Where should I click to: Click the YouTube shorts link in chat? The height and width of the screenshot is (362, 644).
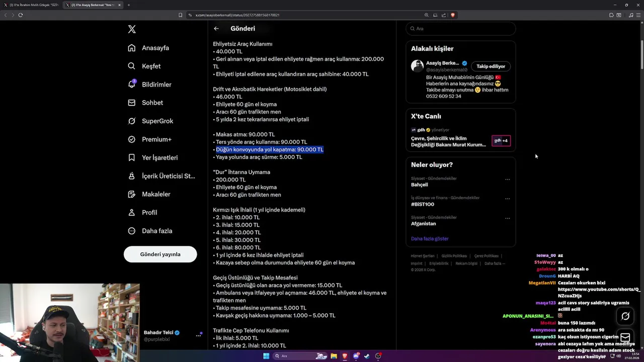(x=599, y=293)
